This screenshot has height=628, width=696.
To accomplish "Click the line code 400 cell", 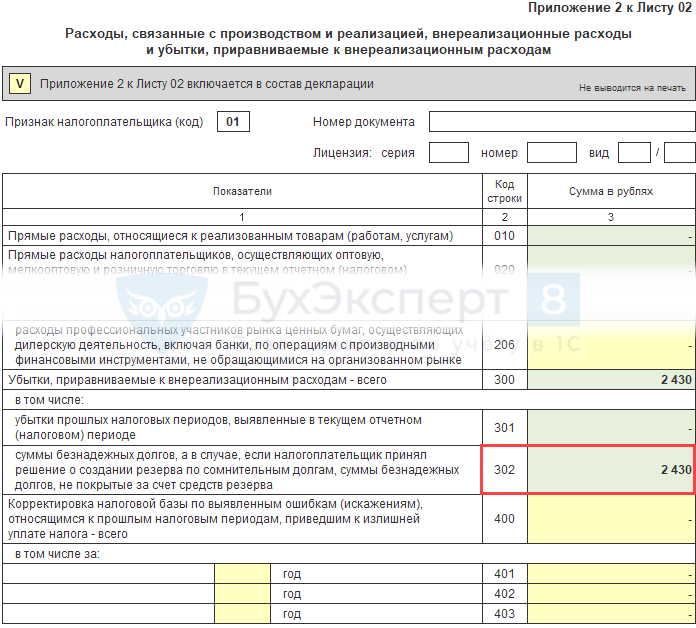I will click(505, 519).
